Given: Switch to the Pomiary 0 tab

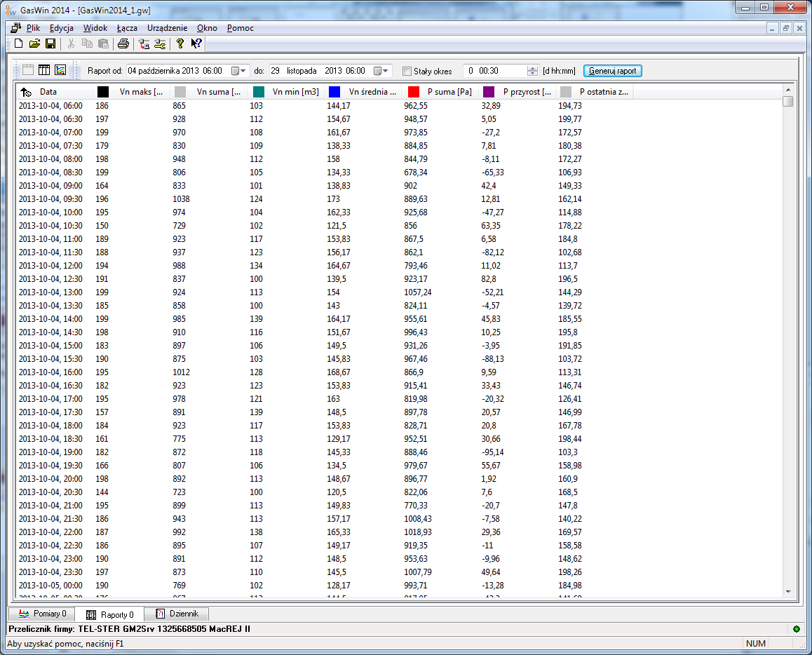Looking at the screenshot, I should click(x=42, y=614).
